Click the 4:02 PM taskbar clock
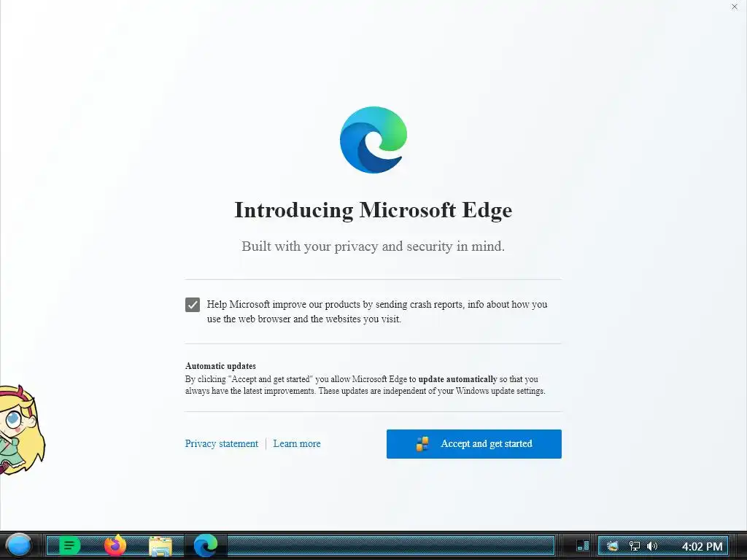The width and height of the screenshot is (747, 560). [x=702, y=546]
